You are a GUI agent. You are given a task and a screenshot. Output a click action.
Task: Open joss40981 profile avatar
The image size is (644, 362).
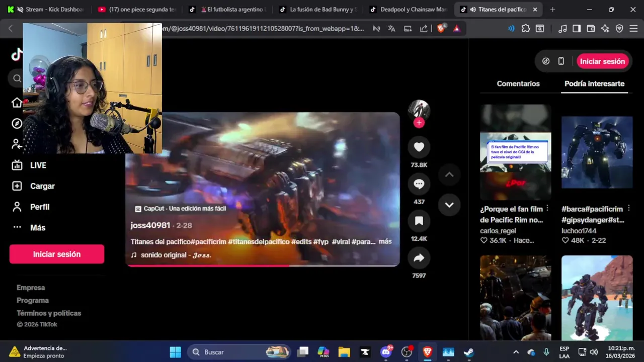click(x=419, y=111)
